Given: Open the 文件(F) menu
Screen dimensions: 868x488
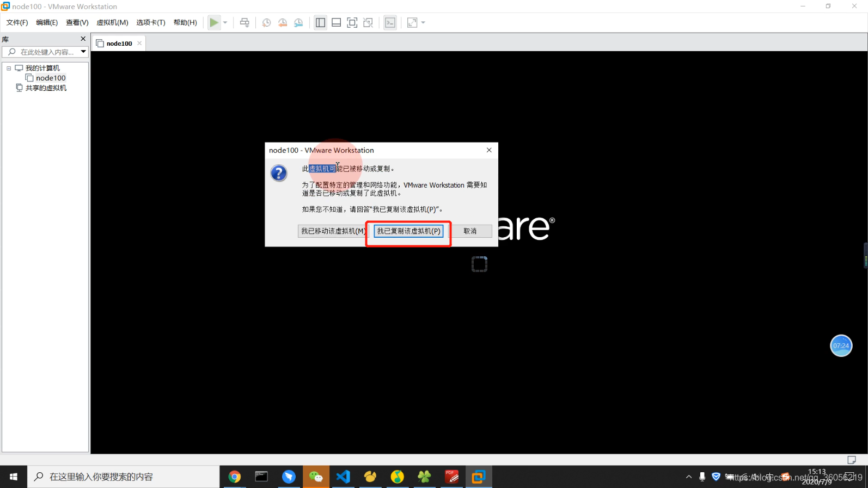Looking at the screenshot, I should (17, 22).
